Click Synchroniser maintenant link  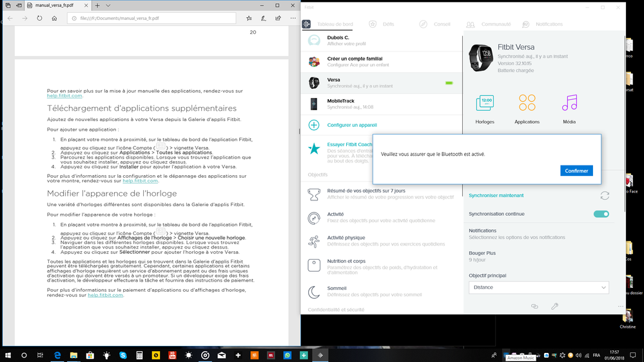(496, 195)
